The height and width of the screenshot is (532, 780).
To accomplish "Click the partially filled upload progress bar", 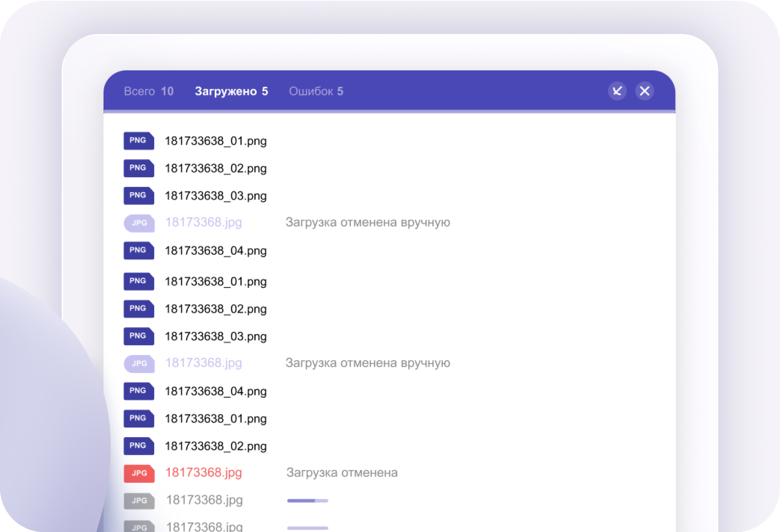I will 307,501.
